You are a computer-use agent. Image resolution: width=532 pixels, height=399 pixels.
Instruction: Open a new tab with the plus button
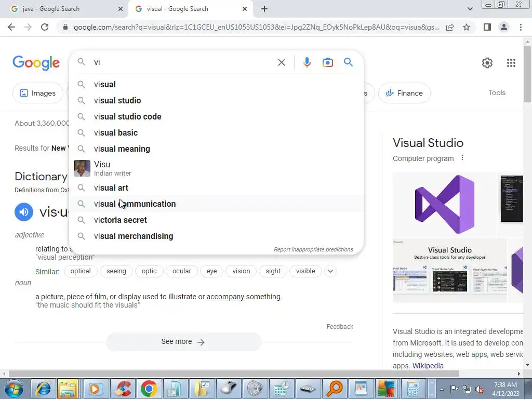264,9
